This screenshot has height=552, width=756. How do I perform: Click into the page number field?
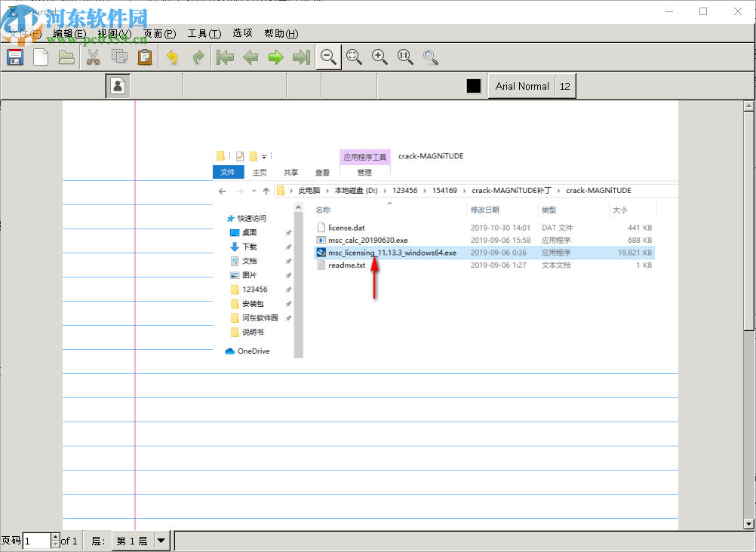[x=36, y=541]
